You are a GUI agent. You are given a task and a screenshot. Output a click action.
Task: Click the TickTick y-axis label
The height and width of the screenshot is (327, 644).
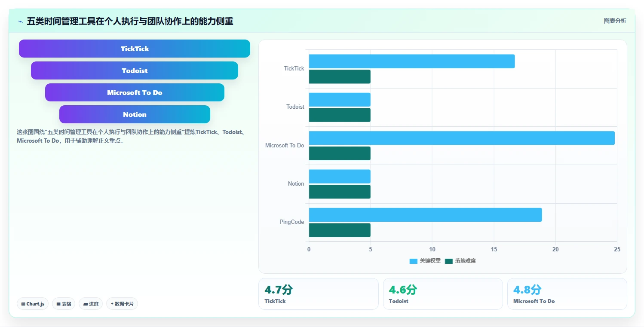click(x=294, y=69)
